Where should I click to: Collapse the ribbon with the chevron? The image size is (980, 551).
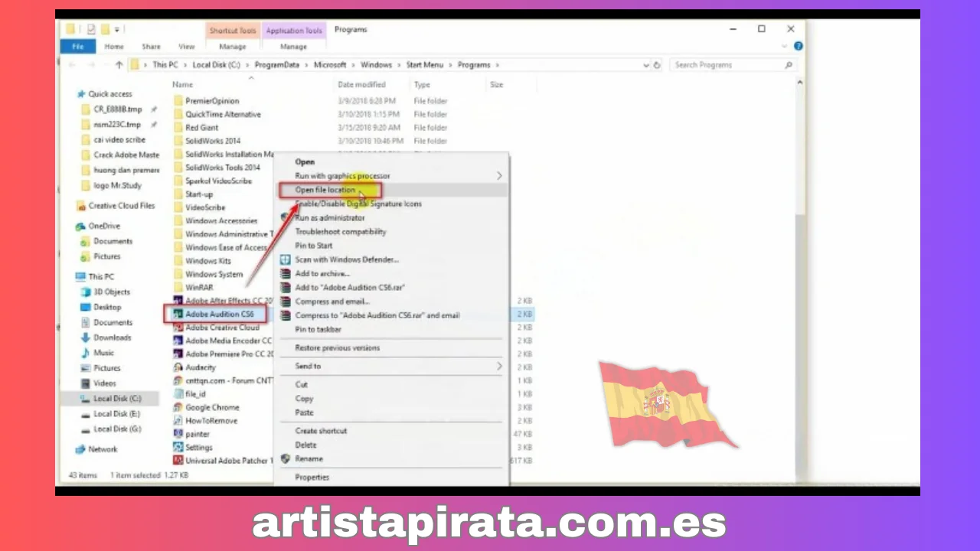click(x=785, y=46)
